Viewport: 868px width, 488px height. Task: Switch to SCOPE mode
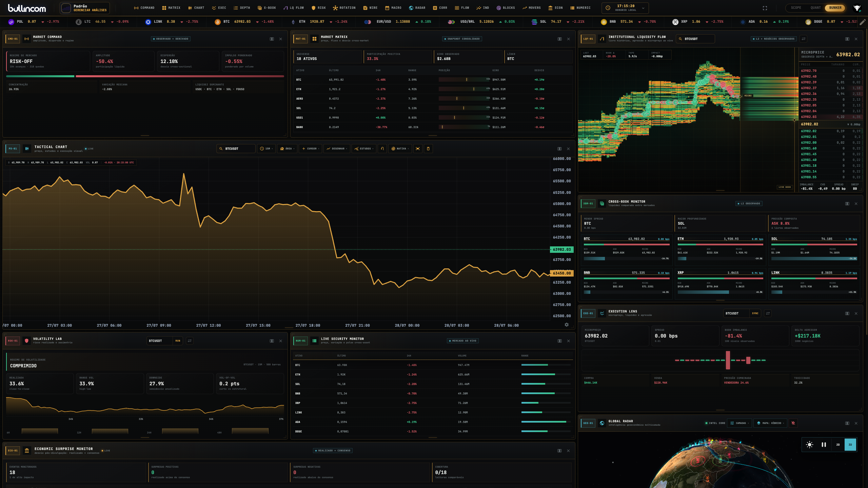click(796, 8)
